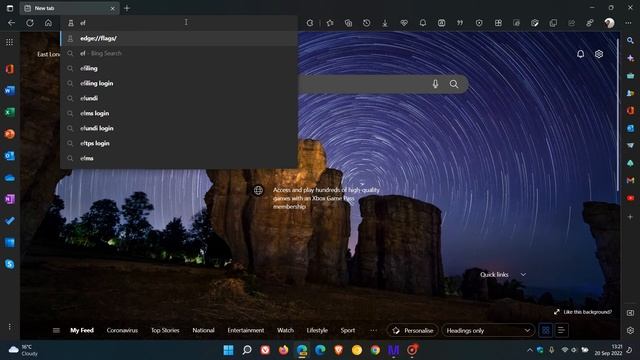
Task: Click the search box magnifier button
Action: tap(454, 84)
